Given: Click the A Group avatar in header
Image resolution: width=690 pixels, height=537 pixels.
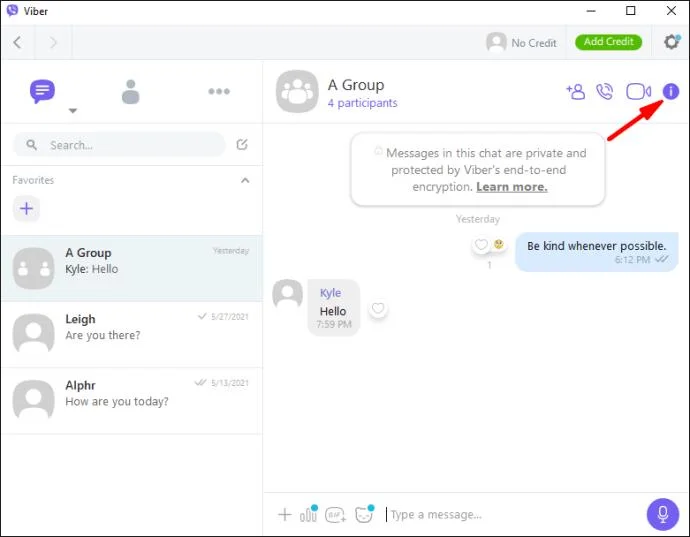Looking at the screenshot, I should coord(297,92).
